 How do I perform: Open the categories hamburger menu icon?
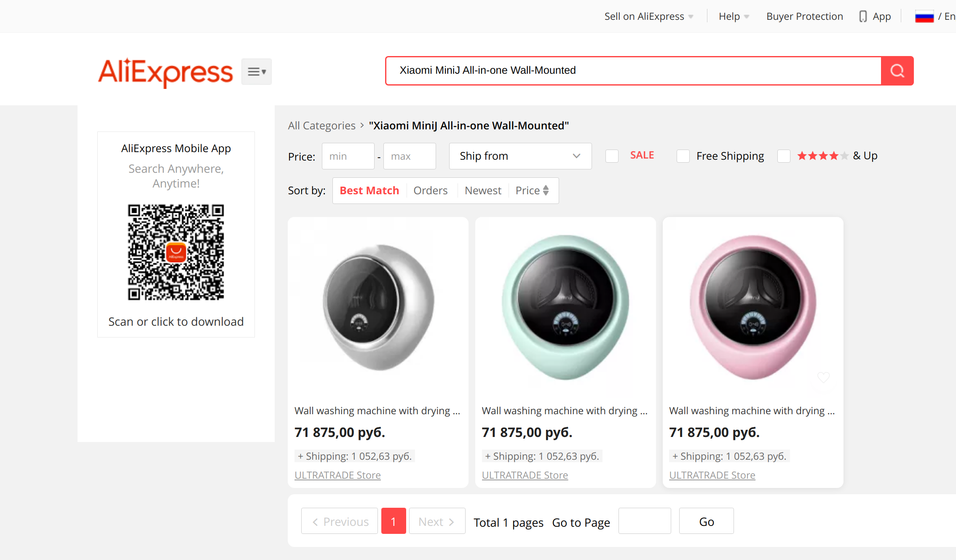coord(256,72)
